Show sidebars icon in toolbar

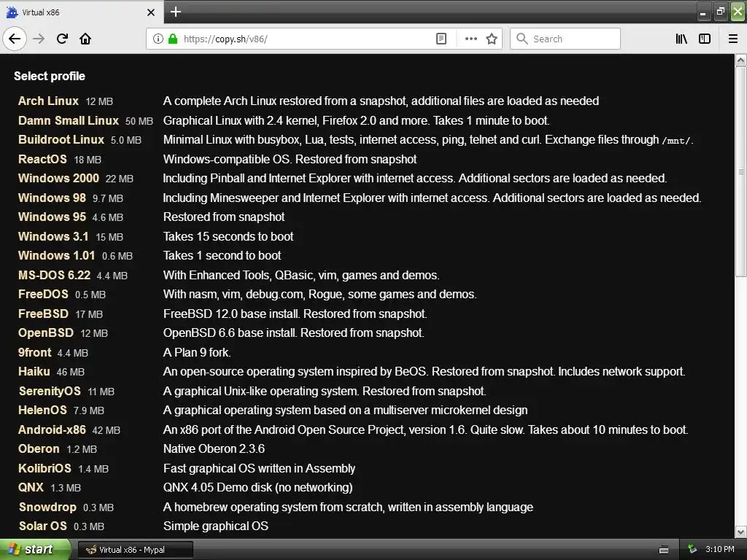click(705, 39)
